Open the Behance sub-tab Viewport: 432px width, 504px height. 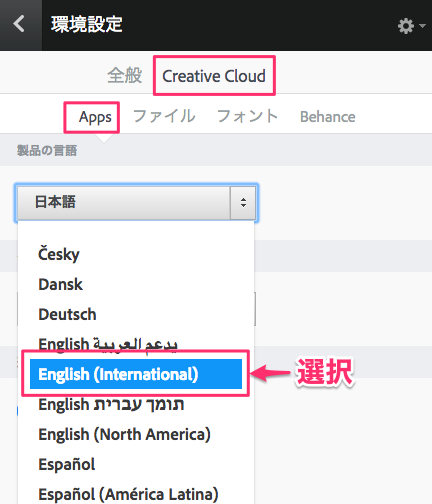328,117
